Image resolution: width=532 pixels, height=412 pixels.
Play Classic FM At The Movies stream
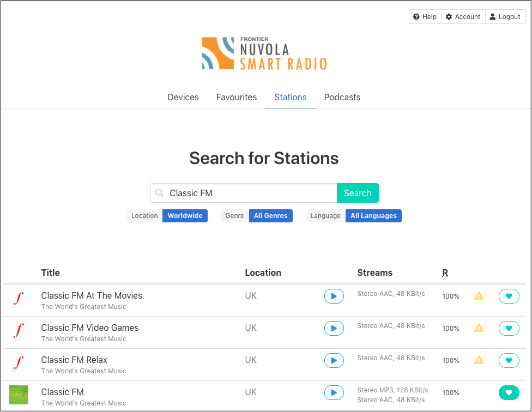click(x=334, y=296)
